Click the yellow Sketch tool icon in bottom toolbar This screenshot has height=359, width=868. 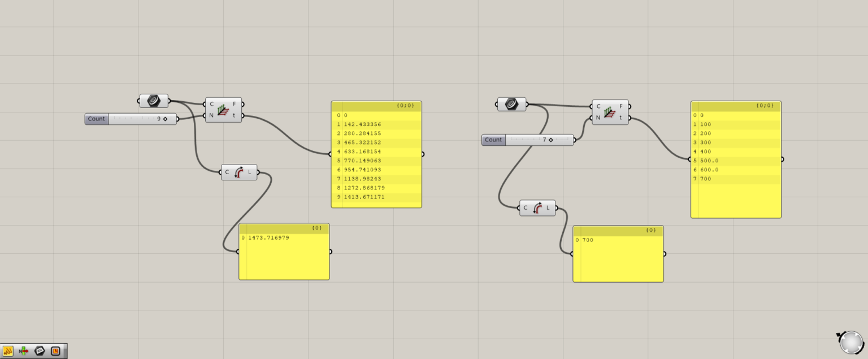pos(7,351)
